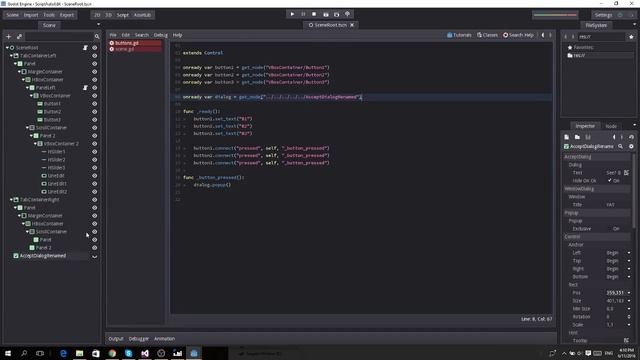Open Edge browser from taskbar
Image resolution: width=640 pixels, height=360 pixels.
[63, 353]
